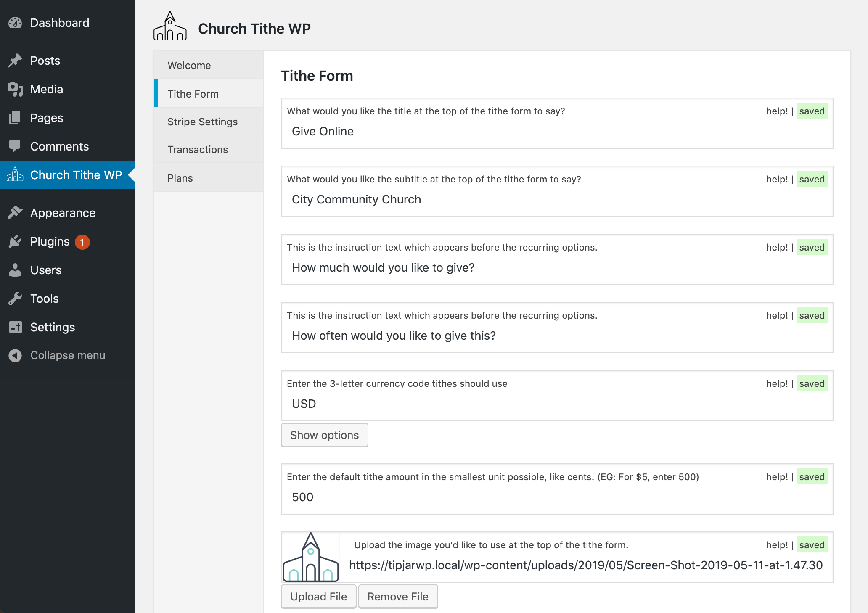Click the Tithe Form page heading

(x=317, y=76)
